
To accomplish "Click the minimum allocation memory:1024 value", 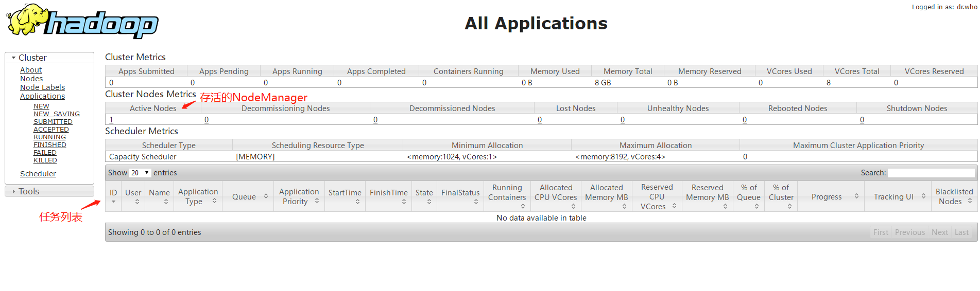I will coord(452,157).
